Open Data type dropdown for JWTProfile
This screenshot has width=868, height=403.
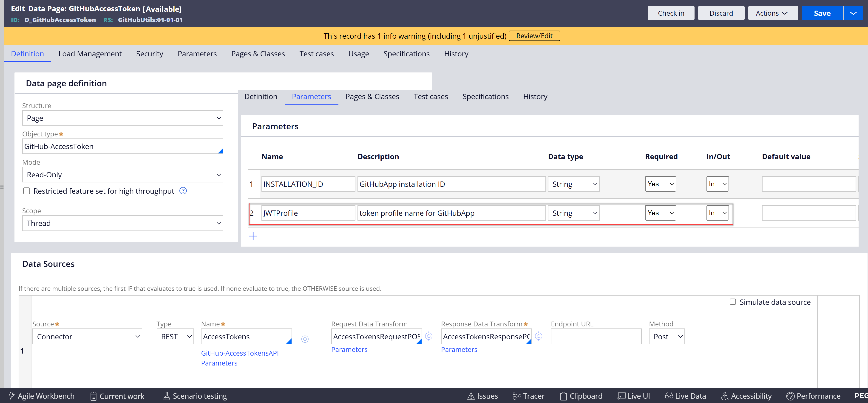click(x=573, y=213)
